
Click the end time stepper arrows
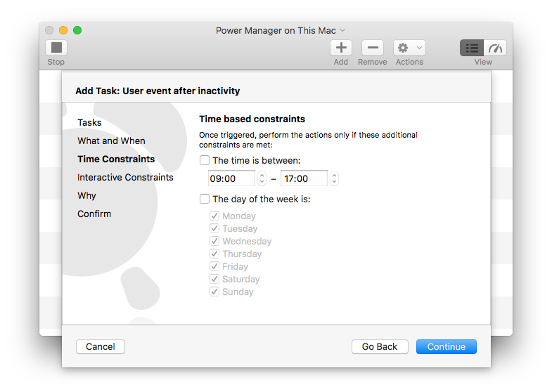point(335,178)
